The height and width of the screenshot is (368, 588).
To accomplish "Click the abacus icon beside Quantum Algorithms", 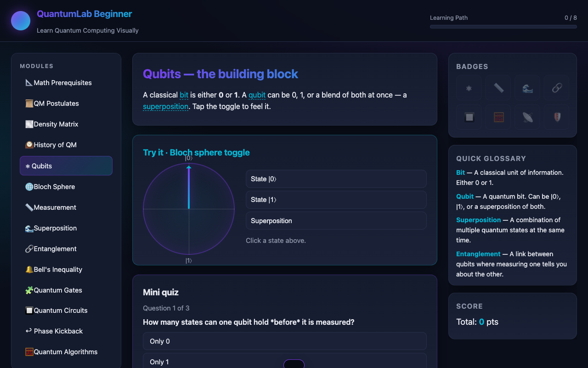I will point(29,352).
